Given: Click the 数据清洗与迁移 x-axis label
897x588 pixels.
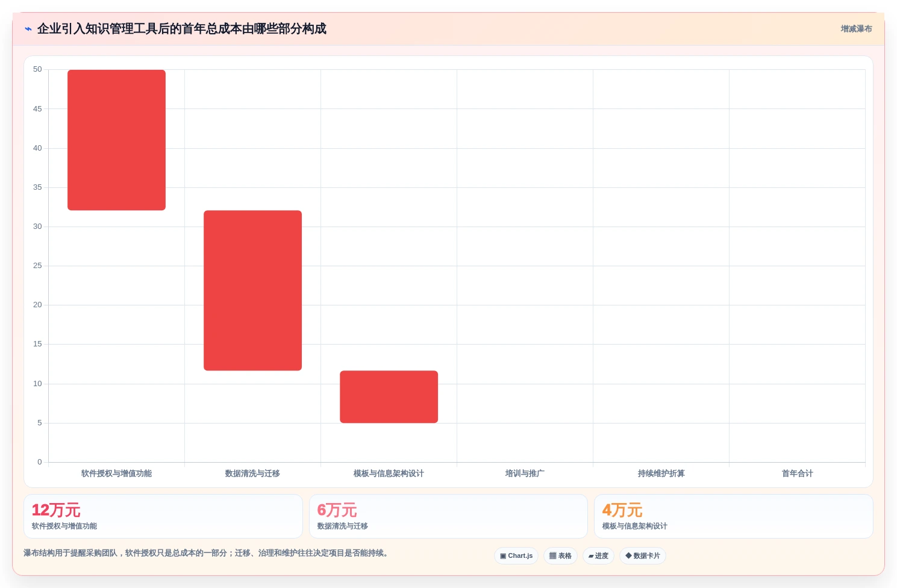Looking at the screenshot, I should click(x=252, y=474).
